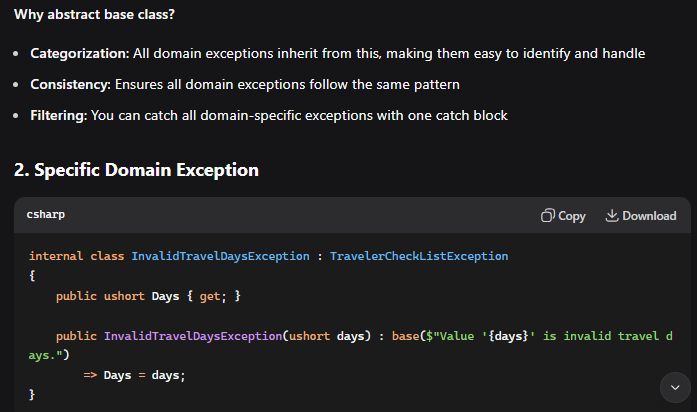Viewport: 697px width, 412px height.
Task: Click the bold 'Filtering:' bullet term
Action: [x=59, y=115]
